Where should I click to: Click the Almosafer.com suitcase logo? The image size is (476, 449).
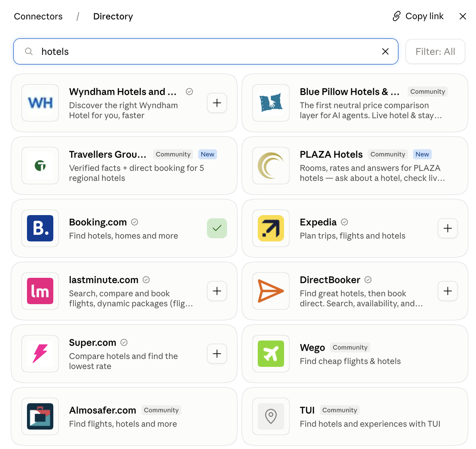coord(40,416)
